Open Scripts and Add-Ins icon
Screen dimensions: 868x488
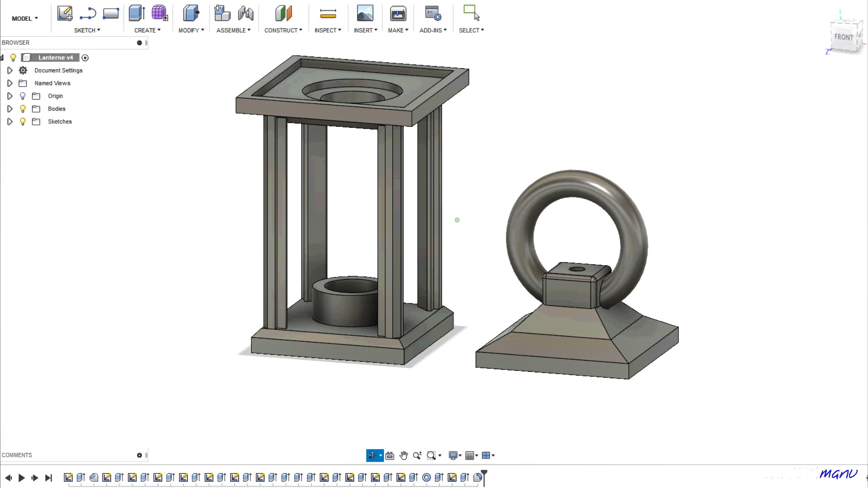click(433, 14)
